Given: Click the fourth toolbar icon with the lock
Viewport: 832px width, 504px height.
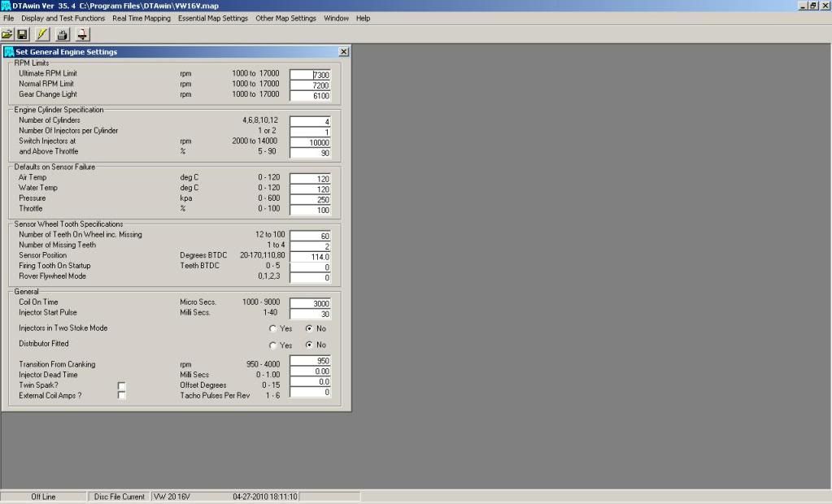Looking at the screenshot, I should coord(63,34).
